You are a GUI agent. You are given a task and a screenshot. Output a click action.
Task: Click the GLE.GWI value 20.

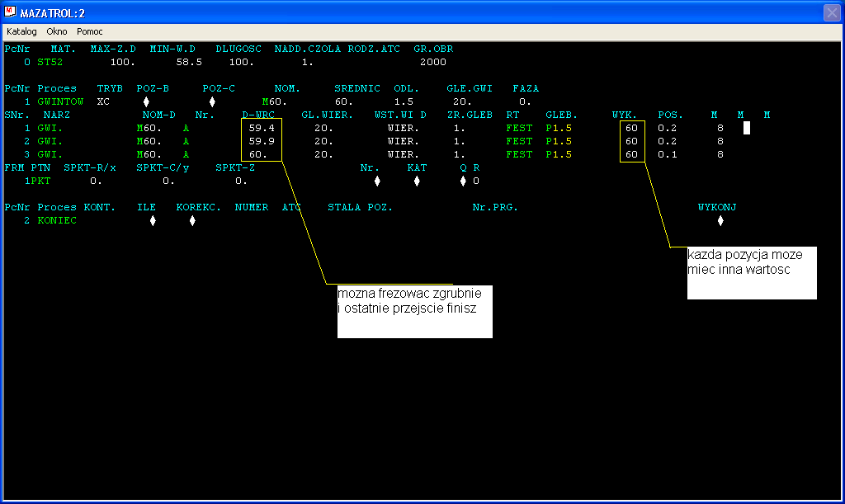tap(462, 101)
